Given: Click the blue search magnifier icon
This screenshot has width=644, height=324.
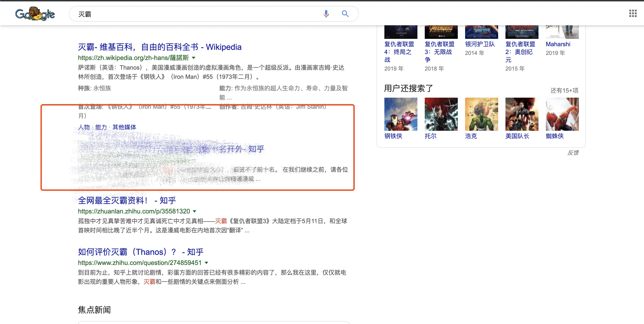Looking at the screenshot, I should coord(345,14).
